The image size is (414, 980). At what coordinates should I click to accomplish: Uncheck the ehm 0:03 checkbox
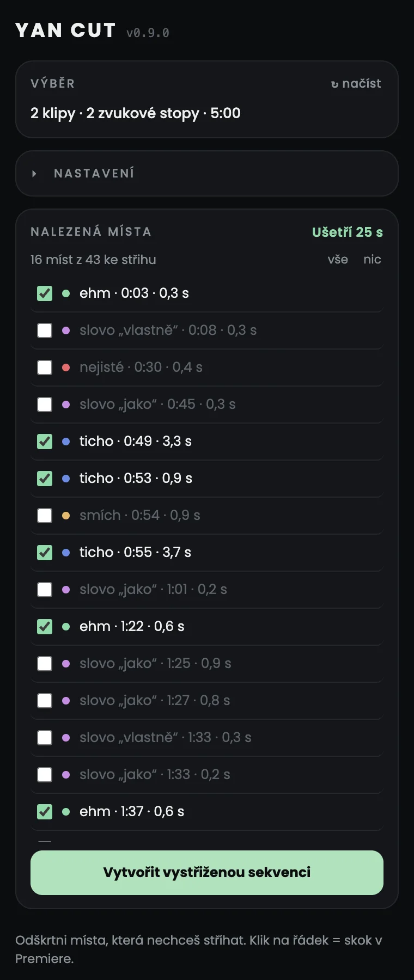(45, 293)
